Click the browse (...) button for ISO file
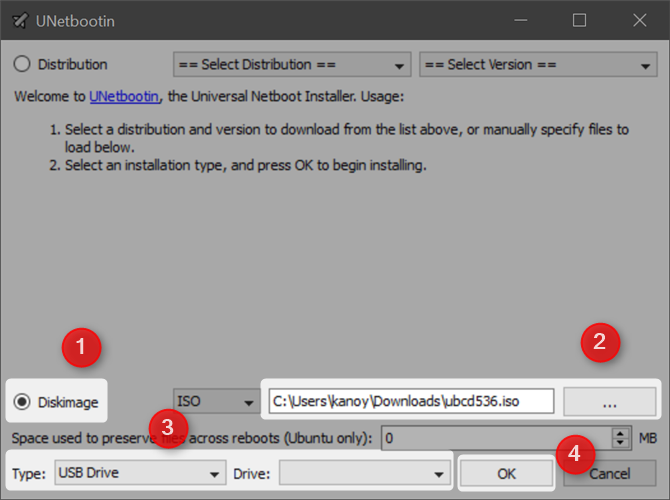Viewport: 670px width, 500px height. coord(610,401)
